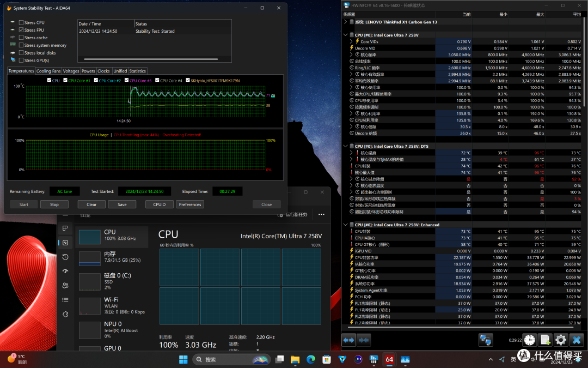Screen dimensions: 588x368
Task: Click the HWiNFO expand columns arrows icon
Action: pyautogui.click(x=349, y=340)
